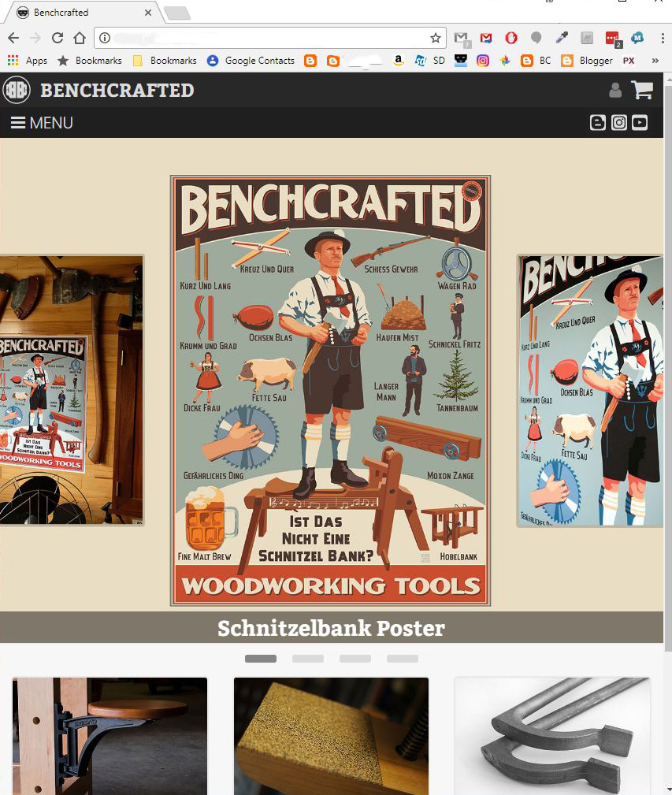
Task: Click the Gmail extension icon in the toolbar
Action: coord(486,37)
